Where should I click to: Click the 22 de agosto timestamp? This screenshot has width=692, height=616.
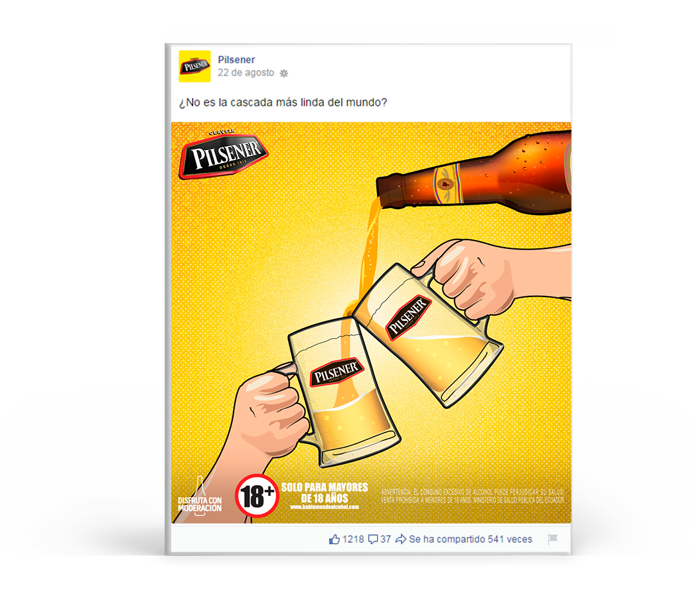click(x=246, y=73)
